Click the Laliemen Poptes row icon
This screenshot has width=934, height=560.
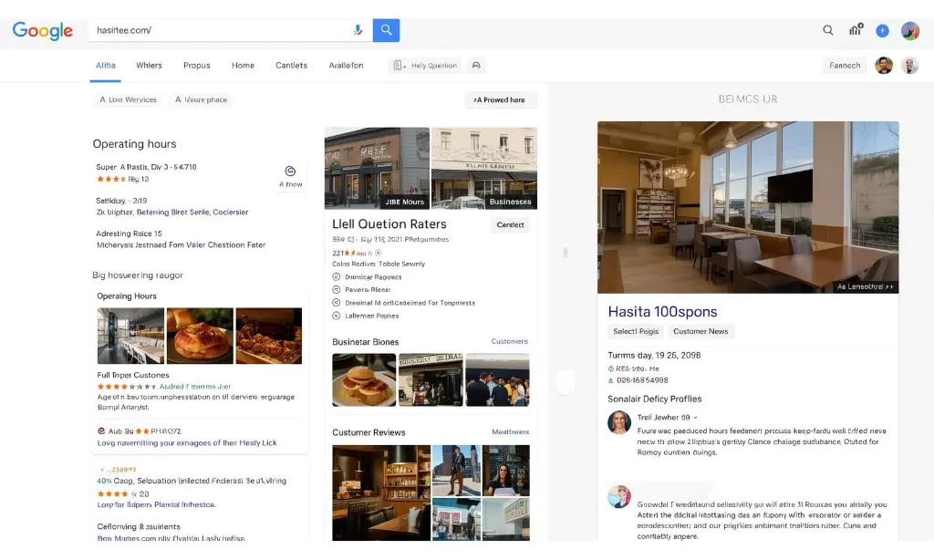336,316
